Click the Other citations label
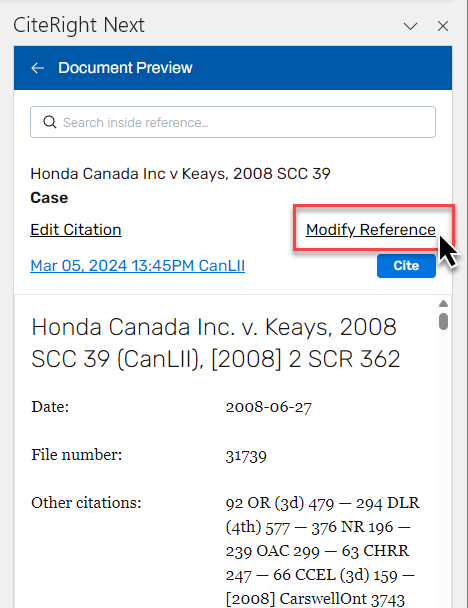 coord(86,503)
